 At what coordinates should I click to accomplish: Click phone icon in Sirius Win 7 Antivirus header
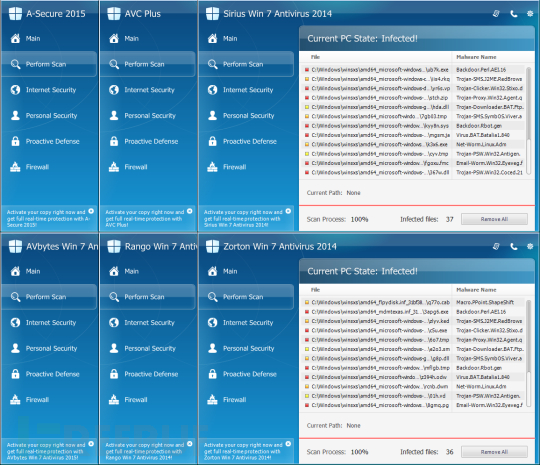[x=513, y=14]
